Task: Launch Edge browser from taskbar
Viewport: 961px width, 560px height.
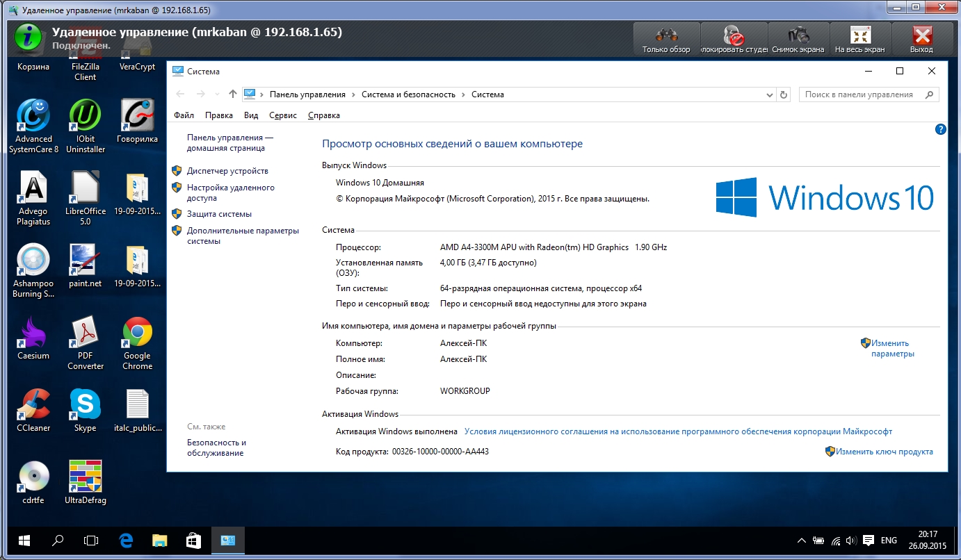Action: 126,541
